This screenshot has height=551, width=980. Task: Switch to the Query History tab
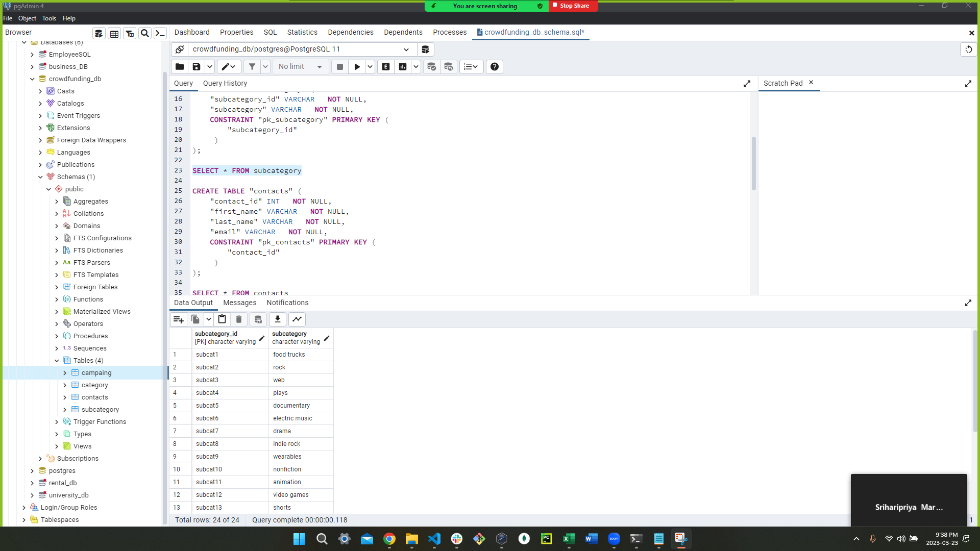(x=225, y=83)
